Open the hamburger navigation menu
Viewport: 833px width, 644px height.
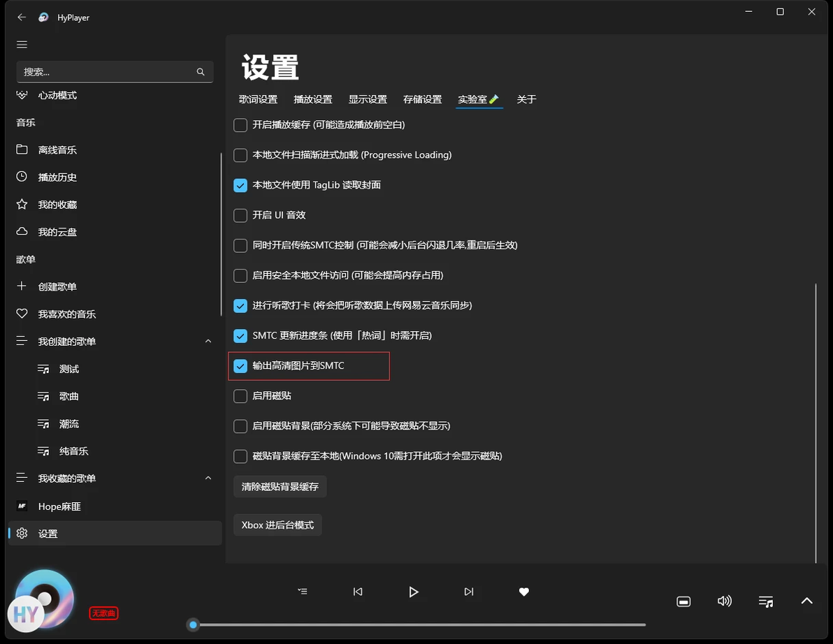(22, 45)
